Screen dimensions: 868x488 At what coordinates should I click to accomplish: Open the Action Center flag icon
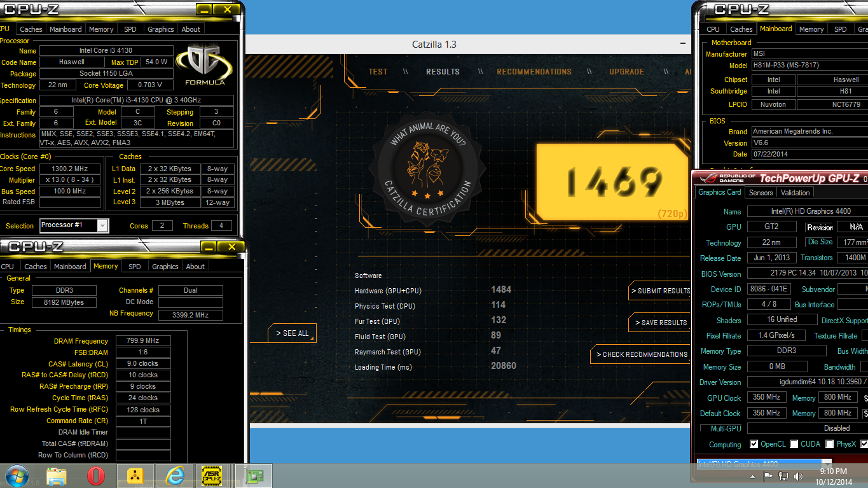(x=768, y=476)
